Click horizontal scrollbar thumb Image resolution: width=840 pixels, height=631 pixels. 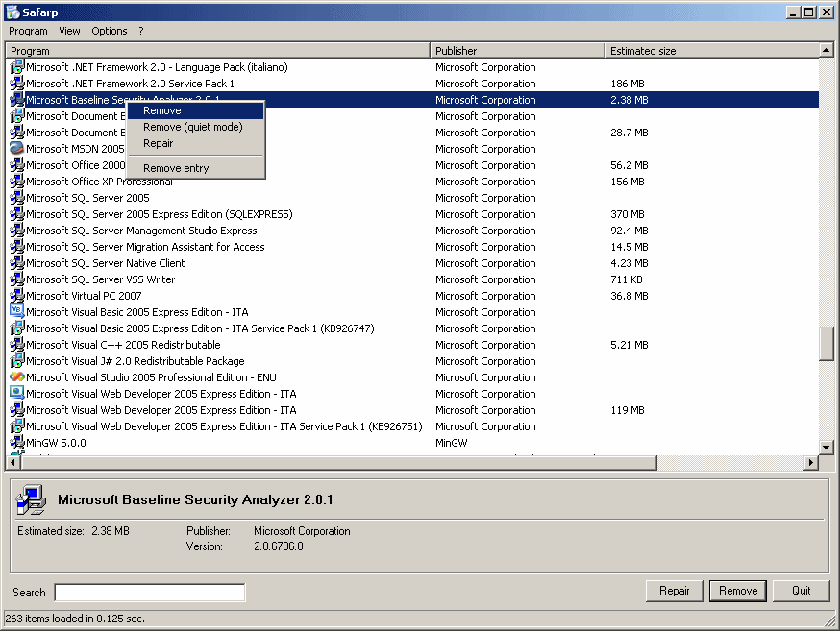(338, 462)
